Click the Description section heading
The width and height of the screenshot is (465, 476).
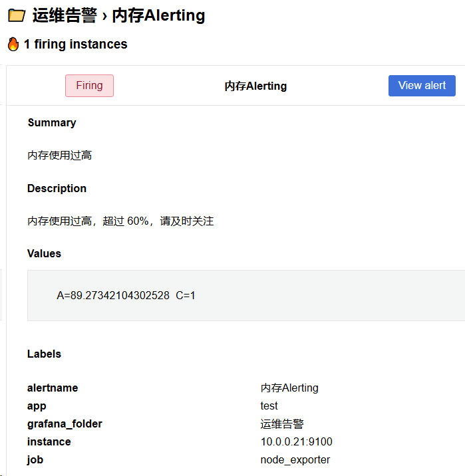[x=57, y=189]
